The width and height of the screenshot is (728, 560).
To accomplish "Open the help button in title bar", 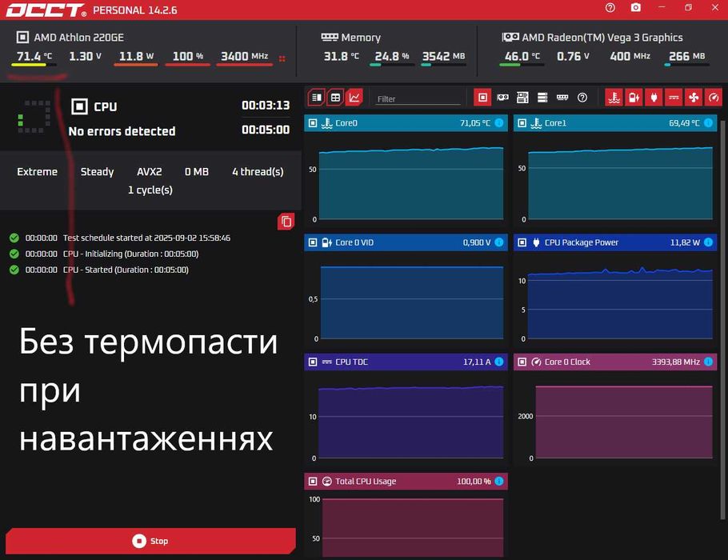I will pos(610,8).
